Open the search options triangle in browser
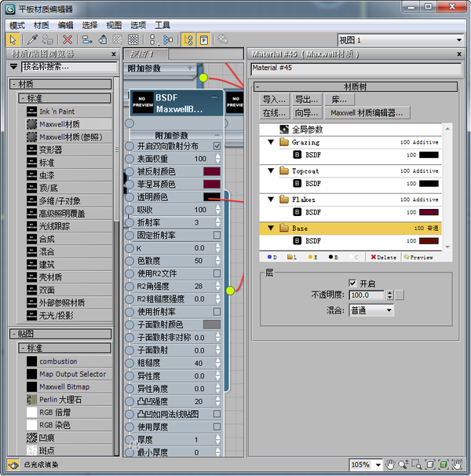 point(13,66)
